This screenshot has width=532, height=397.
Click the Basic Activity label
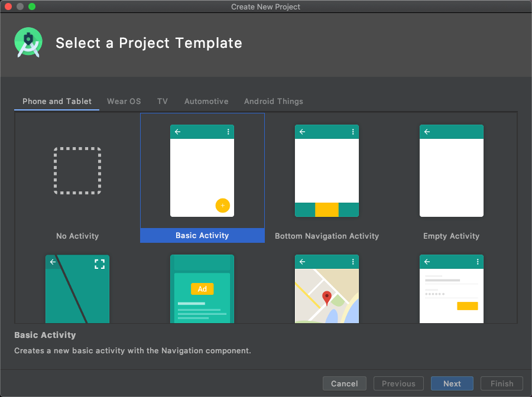pos(202,236)
